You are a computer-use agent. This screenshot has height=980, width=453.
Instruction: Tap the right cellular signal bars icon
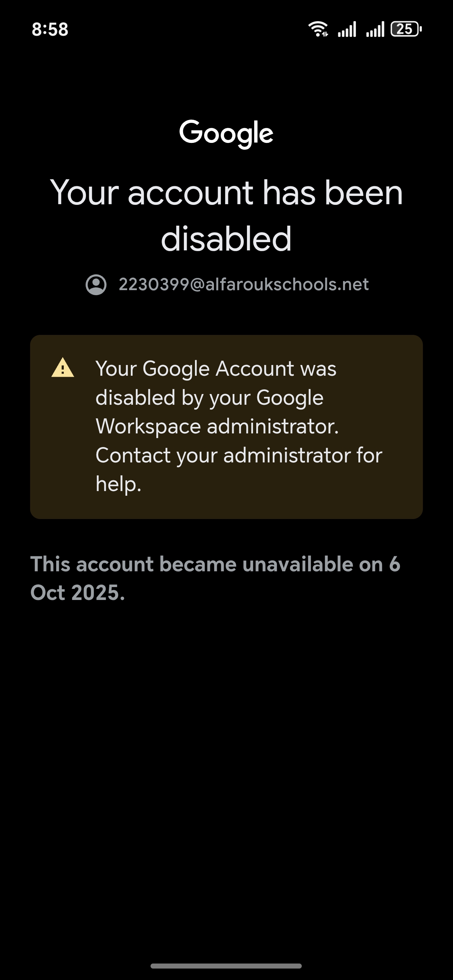(375, 29)
